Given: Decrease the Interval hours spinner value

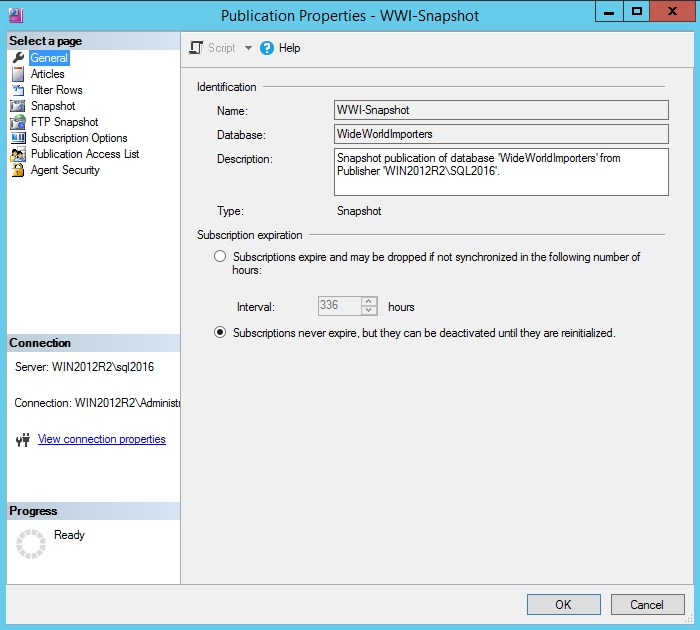Looking at the screenshot, I should coord(369,310).
